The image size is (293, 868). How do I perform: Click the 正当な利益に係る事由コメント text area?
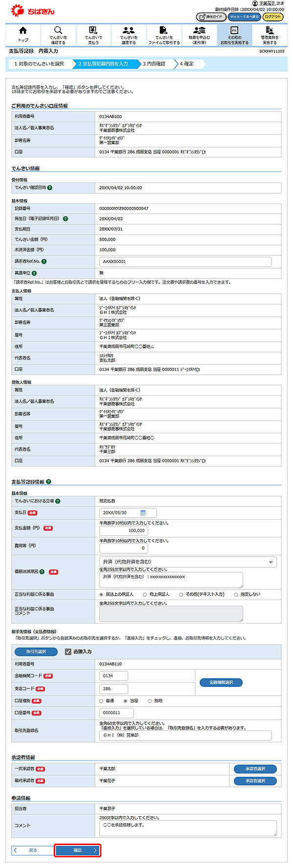pyautogui.click(x=171, y=614)
